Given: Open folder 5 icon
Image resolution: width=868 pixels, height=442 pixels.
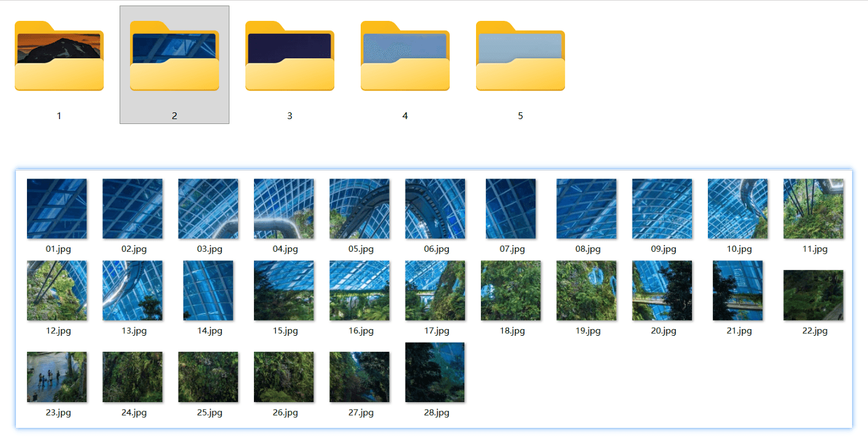Looking at the screenshot, I should tap(520, 56).
